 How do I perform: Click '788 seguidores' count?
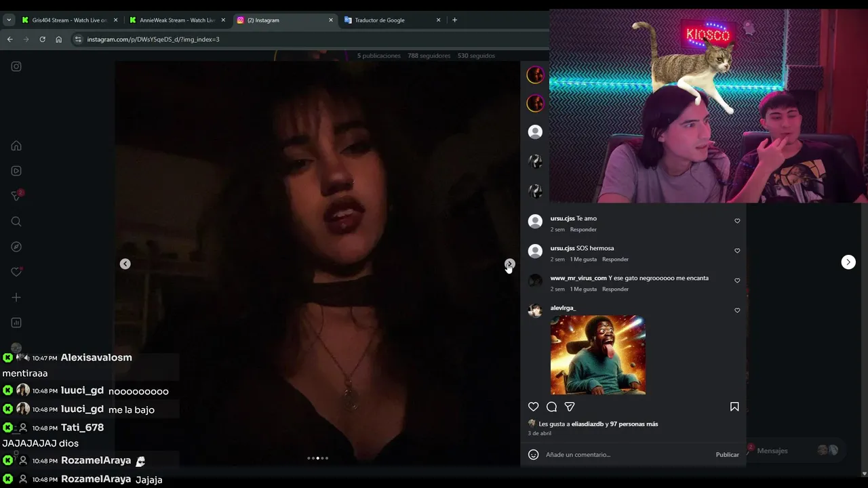coord(429,56)
